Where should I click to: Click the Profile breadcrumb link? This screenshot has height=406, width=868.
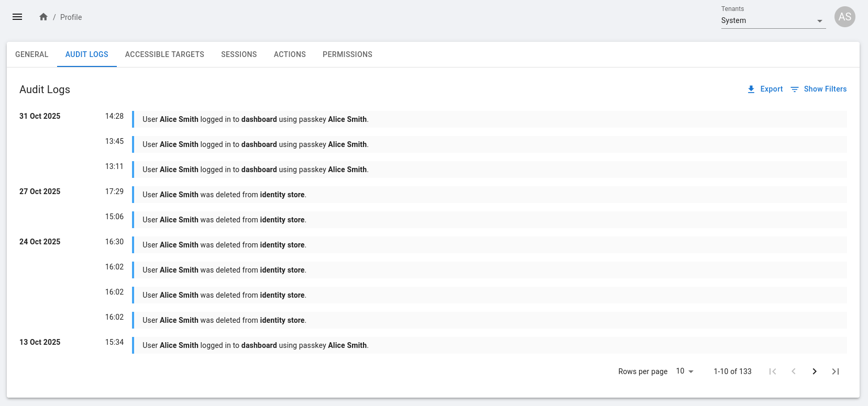pos(71,17)
